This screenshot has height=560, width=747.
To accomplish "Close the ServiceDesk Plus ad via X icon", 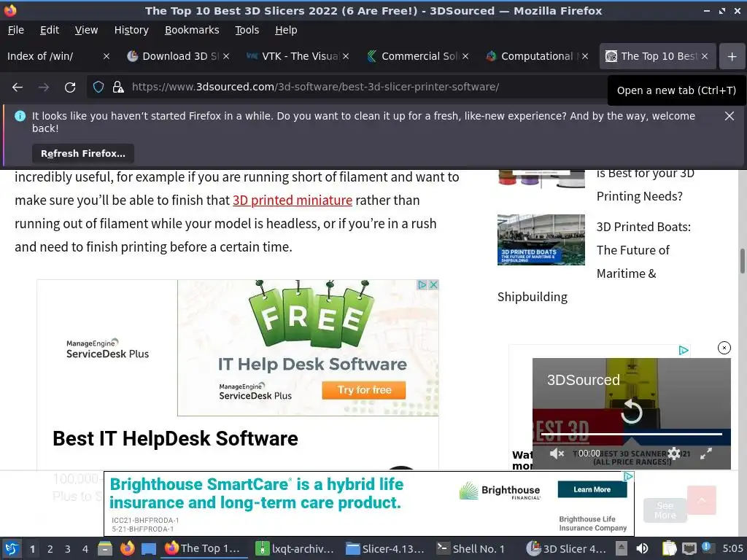I will [x=433, y=285].
